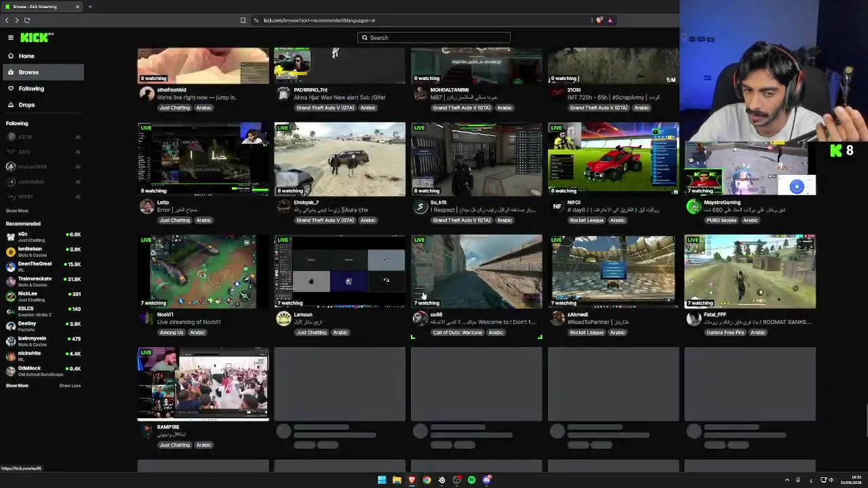Open Spotify from the taskbar
This screenshot has width=868, height=488.
(x=471, y=480)
